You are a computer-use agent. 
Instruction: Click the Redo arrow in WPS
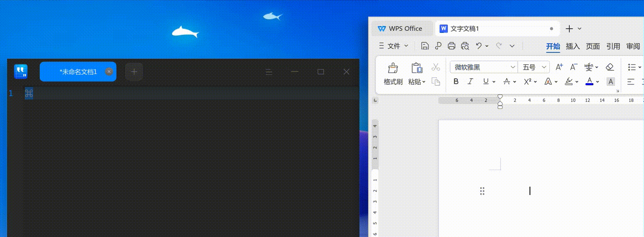click(499, 46)
